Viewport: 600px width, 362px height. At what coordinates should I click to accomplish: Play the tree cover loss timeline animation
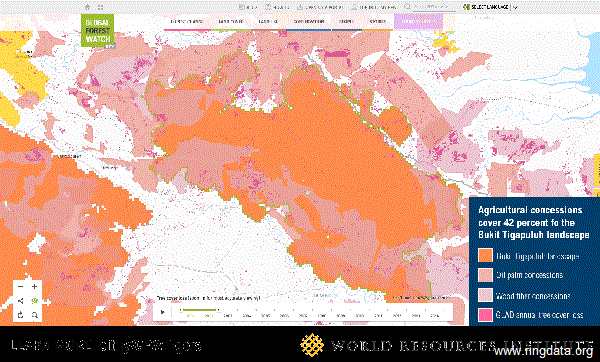point(162,312)
